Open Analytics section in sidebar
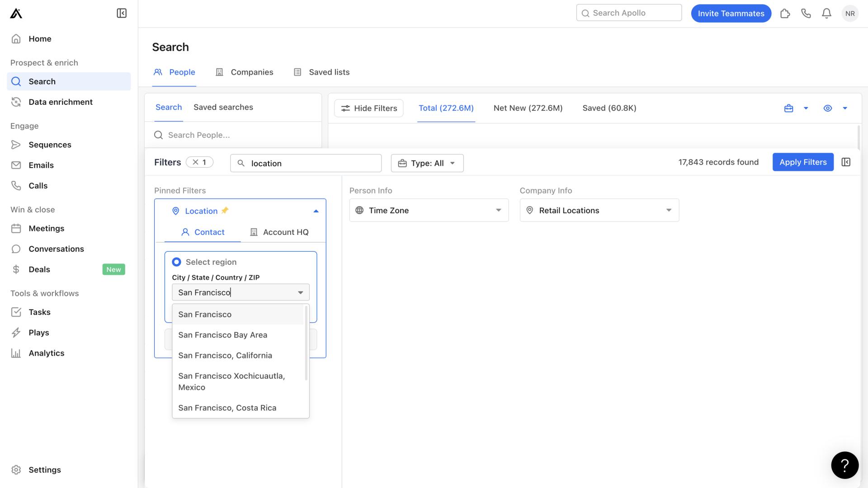868x488 pixels. pyautogui.click(x=46, y=352)
